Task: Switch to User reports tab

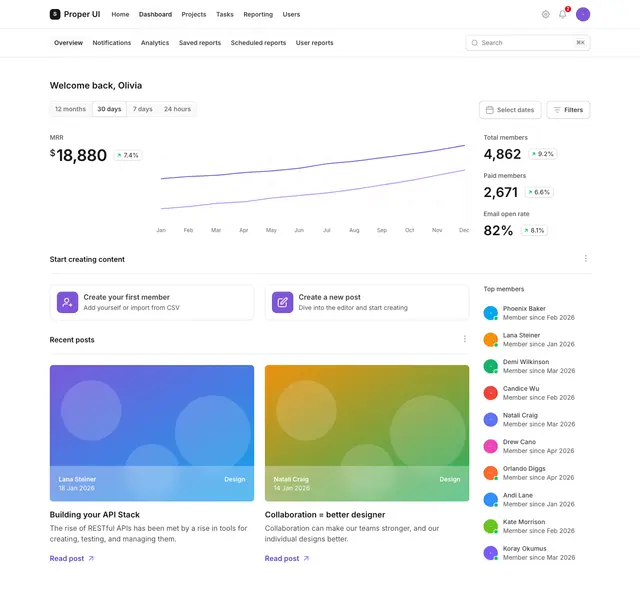Action: click(x=314, y=43)
